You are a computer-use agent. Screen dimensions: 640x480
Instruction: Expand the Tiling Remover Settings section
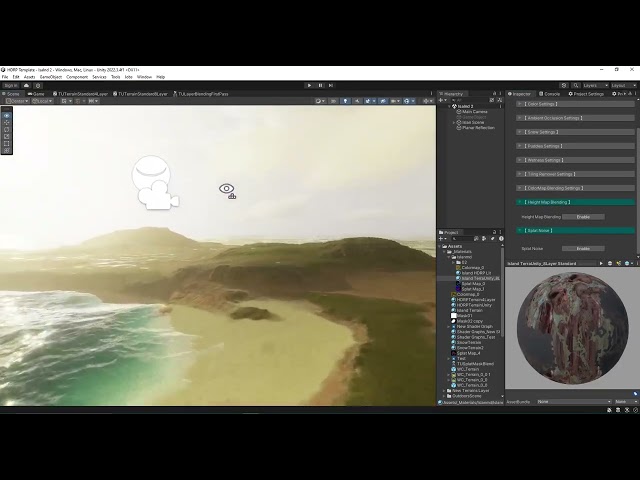575,174
